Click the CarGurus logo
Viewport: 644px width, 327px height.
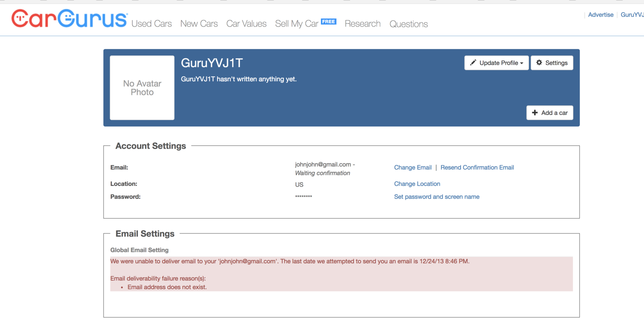[69, 19]
